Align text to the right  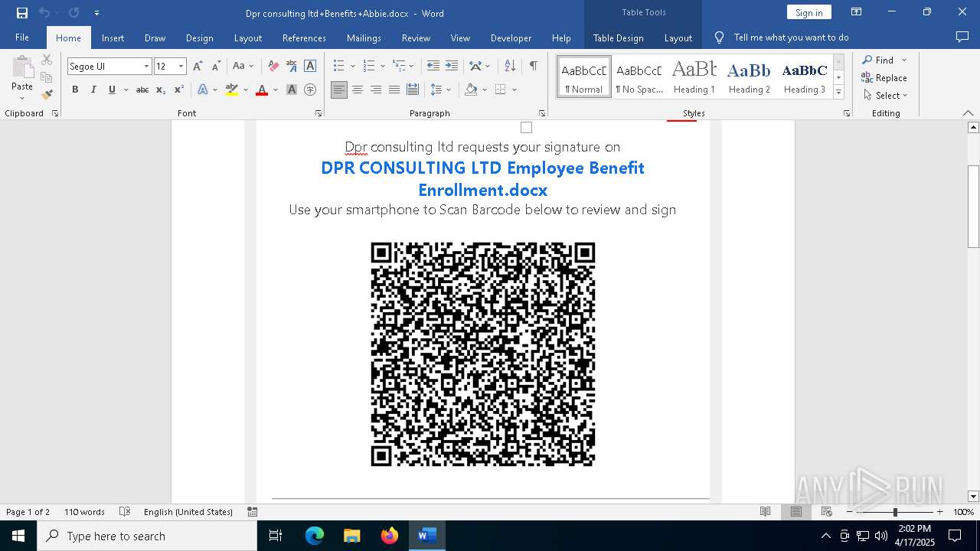pos(376,90)
